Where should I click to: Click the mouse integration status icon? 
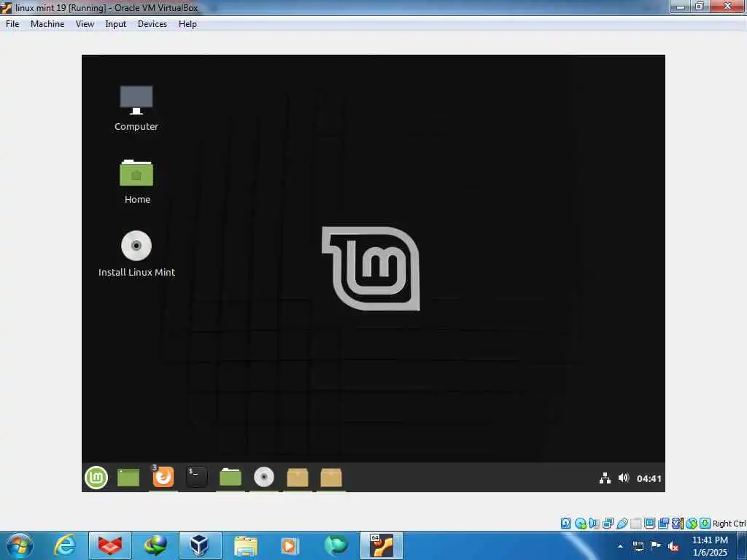point(692,524)
